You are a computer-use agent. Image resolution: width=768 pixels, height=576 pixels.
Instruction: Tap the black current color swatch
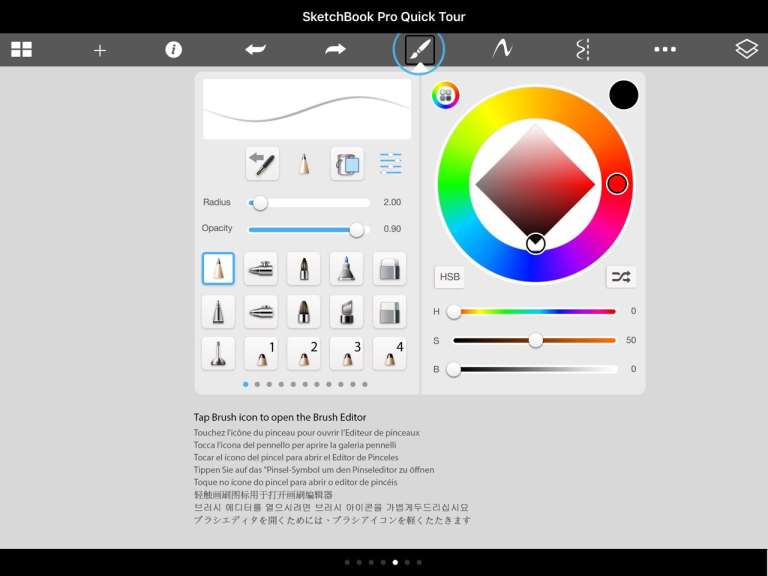click(624, 95)
